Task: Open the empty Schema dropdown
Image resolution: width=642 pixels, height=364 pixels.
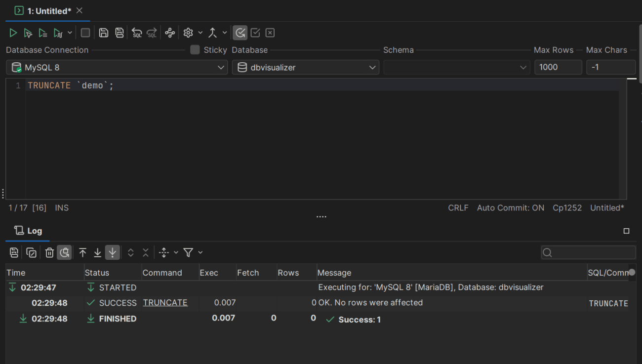Action: (456, 68)
